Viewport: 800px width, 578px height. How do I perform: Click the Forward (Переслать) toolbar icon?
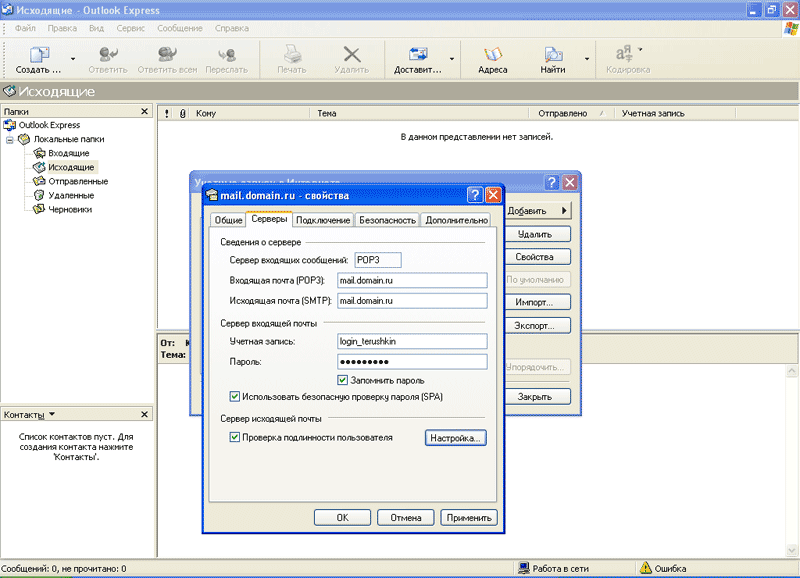[x=227, y=54]
